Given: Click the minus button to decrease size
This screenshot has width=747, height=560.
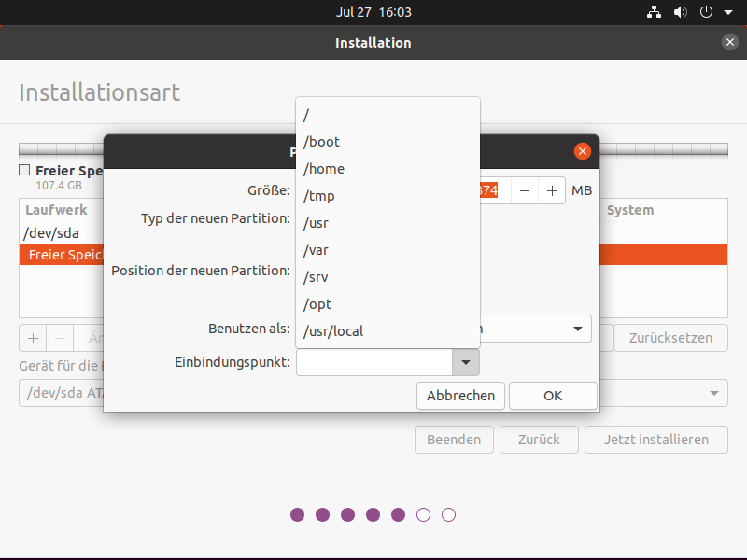Looking at the screenshot, I should (525, 190).
